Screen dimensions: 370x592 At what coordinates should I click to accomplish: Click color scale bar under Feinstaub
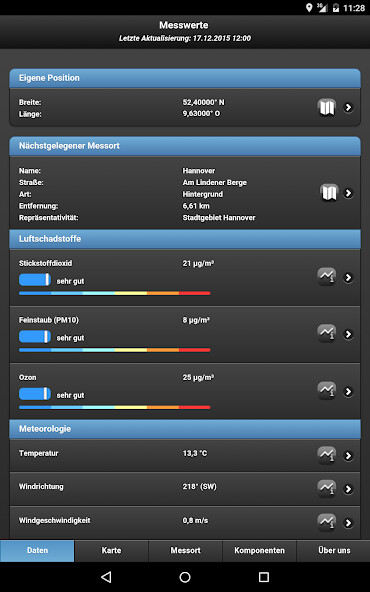[x=114, y=350]
